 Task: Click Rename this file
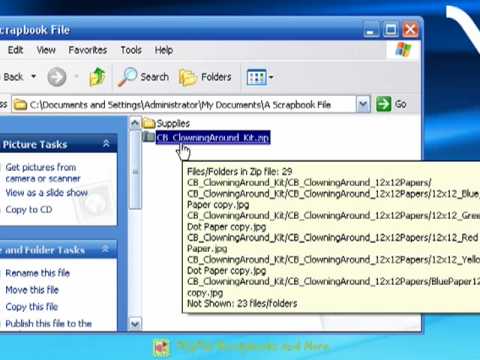37,273
